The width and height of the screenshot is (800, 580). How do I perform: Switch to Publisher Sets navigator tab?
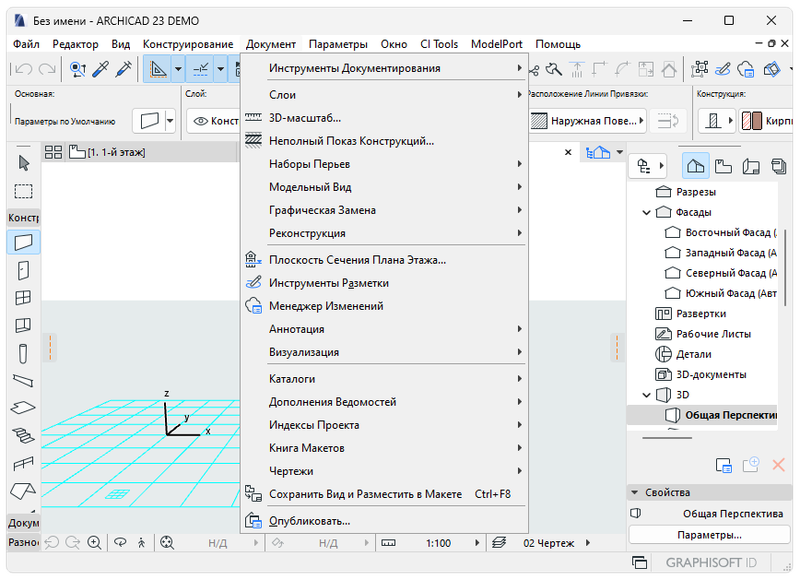click(779, 166)
